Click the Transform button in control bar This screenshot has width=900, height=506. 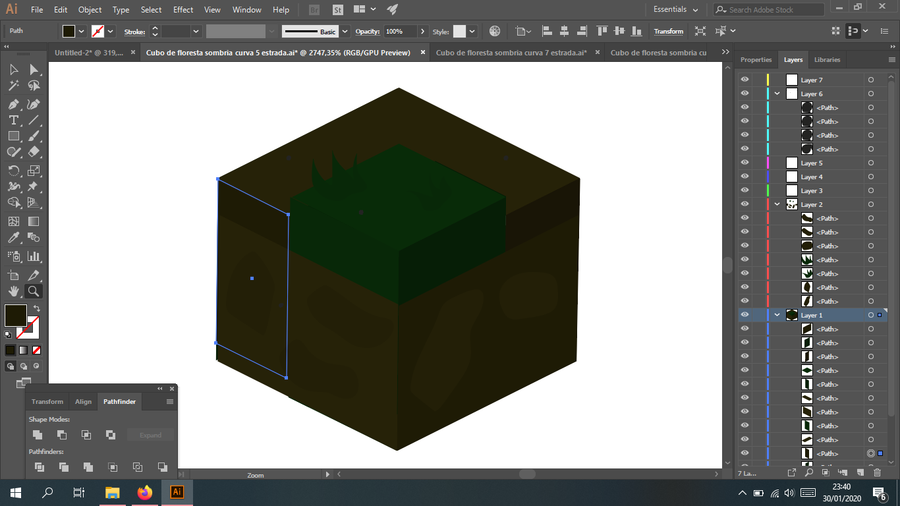(669, 32)
